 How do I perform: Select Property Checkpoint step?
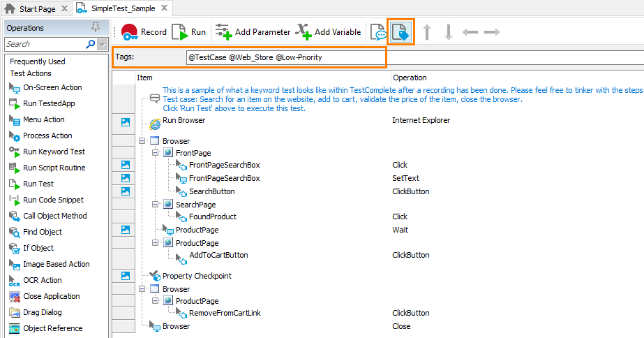[x=197, y=276]
